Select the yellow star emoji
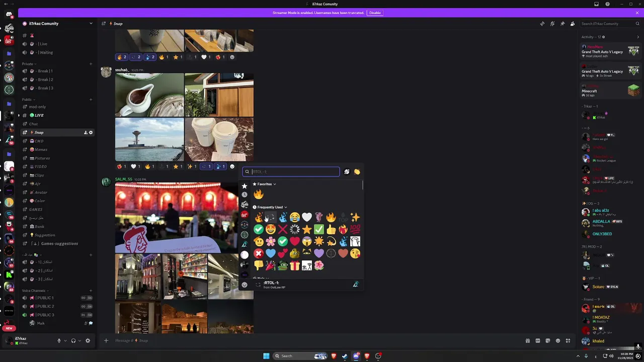The width and height of the screenshot is (644, 362). (307, 229)
